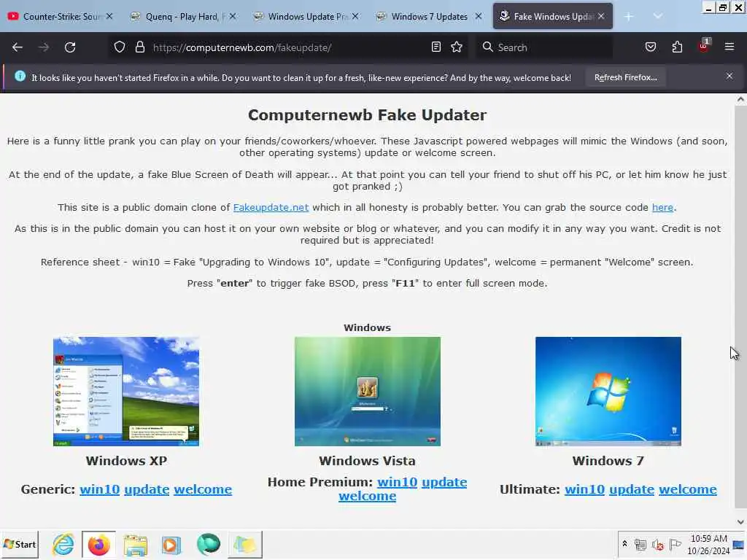Click the info icon in notification bar
Screen dimensions: 747x560
tap(20, 76)
